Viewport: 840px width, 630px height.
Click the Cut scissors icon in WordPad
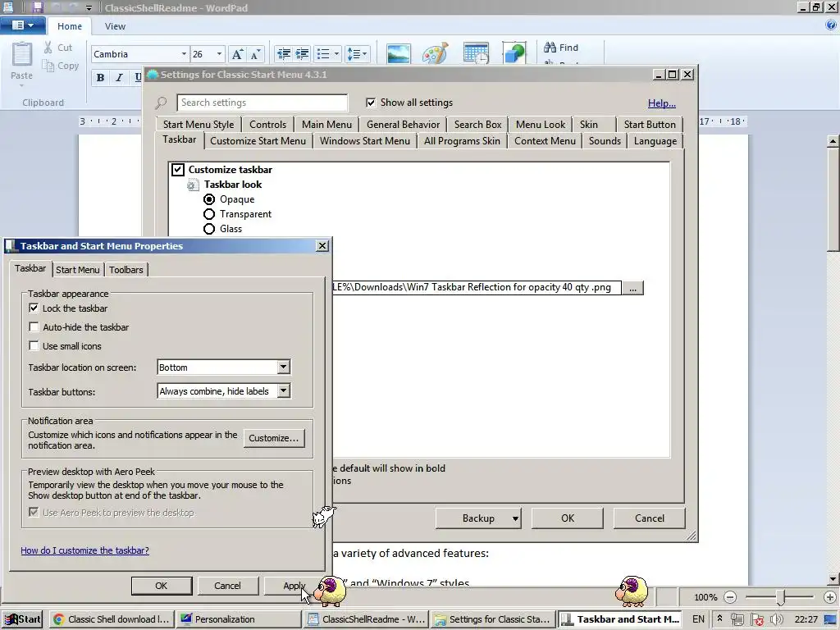(48, 47)
